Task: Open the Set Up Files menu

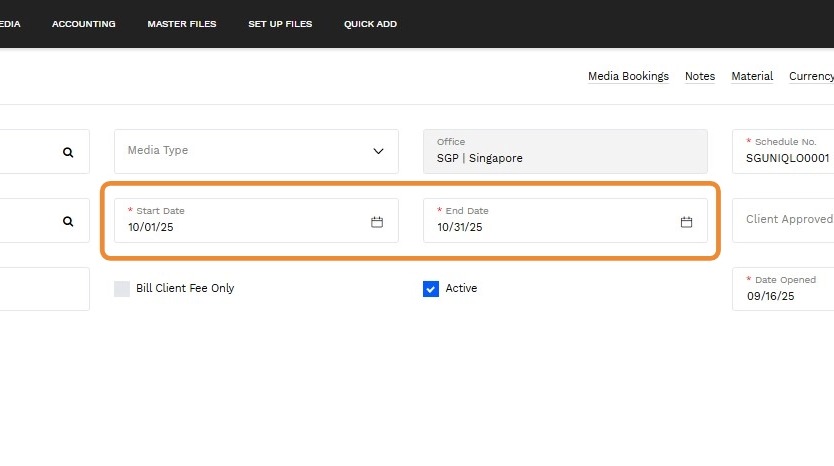Action: (x=280, y=24)
